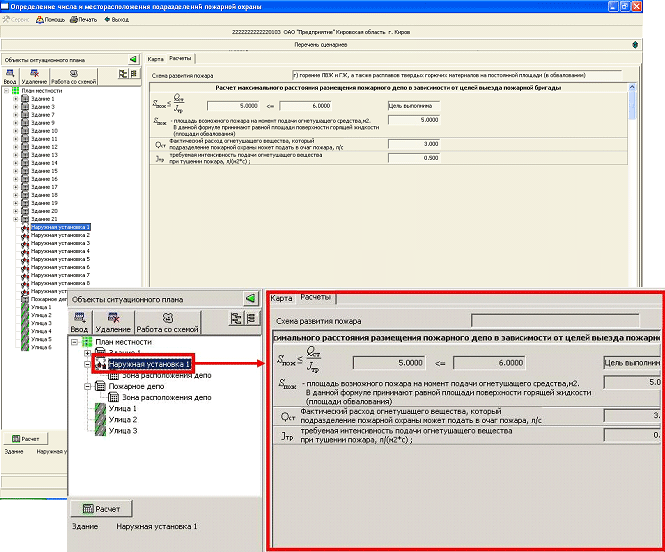Switch to the Карта tab
665x552 pixels.
[x=155, y=58]
